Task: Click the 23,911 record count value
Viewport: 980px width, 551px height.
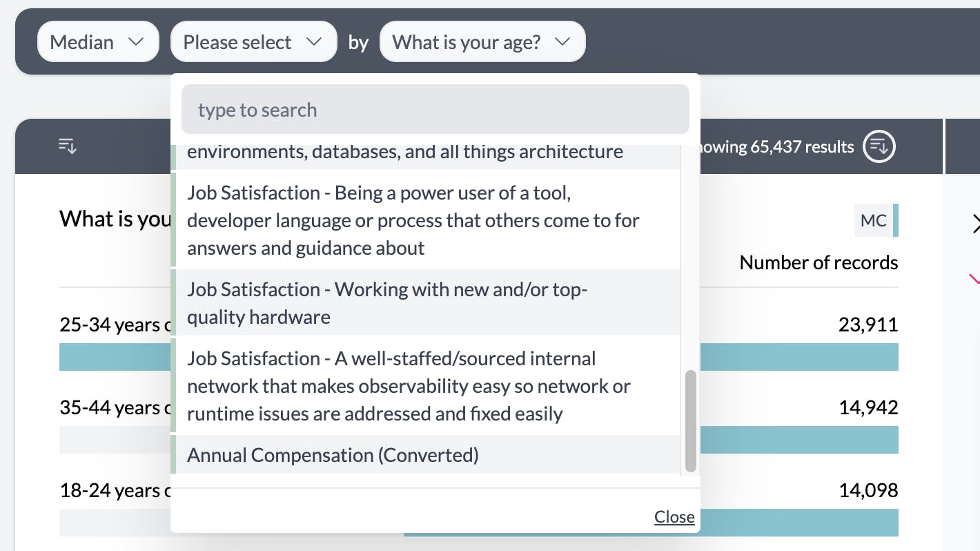Action: pos(868,325)
